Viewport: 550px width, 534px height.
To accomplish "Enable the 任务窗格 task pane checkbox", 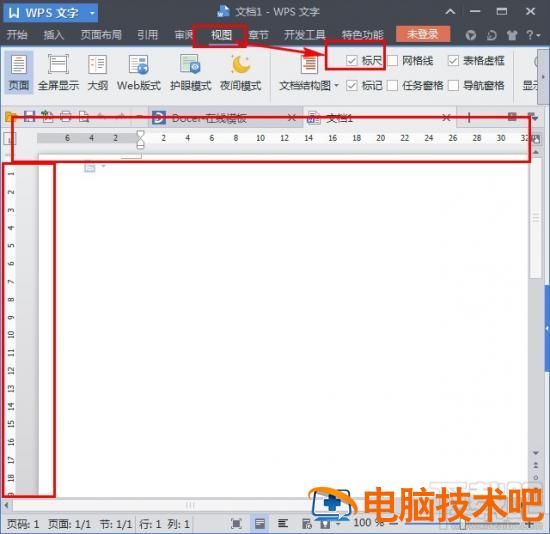I will click(392, 85).
